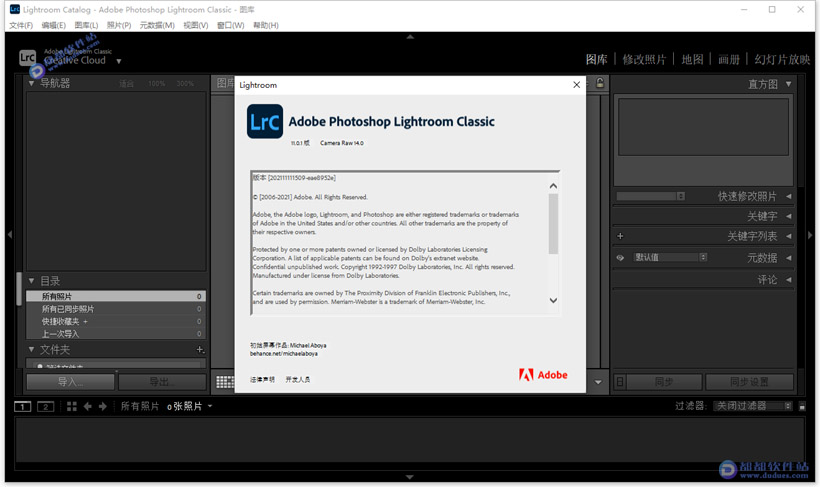Image resolution: width=820 pixels, height=487 pixels.
Task: Collapse the 目录 Catalog panel
Action: [31, 281]
